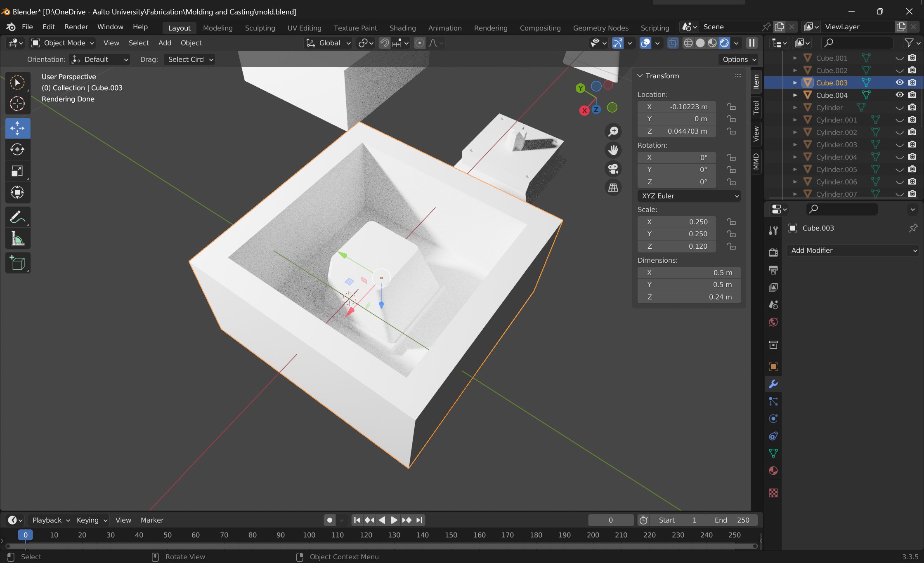Open Material properties tab icon
This screenshot has width=924, height=563.
click(x=773, y=471)
